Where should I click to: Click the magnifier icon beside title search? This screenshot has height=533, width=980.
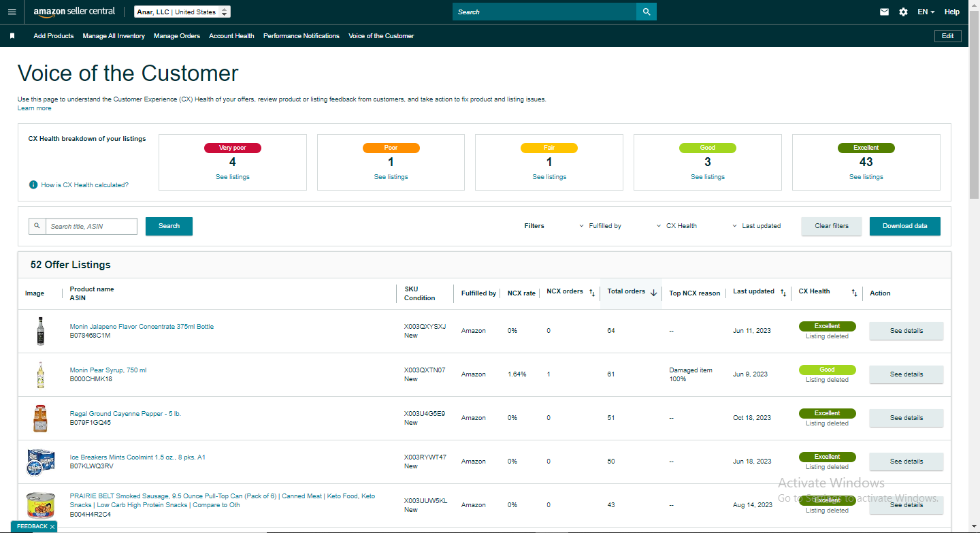point(37,226)
